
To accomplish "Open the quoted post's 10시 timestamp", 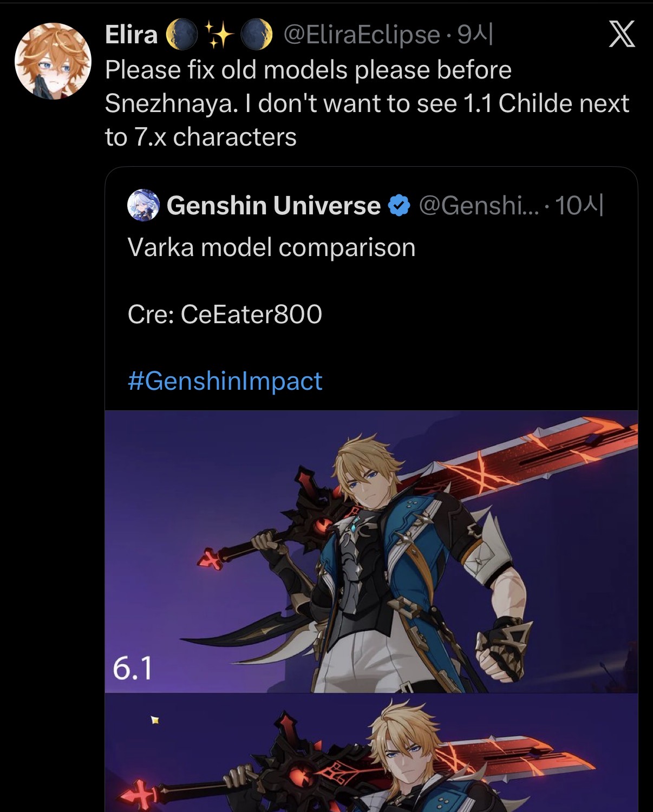I will pos(579,206).
